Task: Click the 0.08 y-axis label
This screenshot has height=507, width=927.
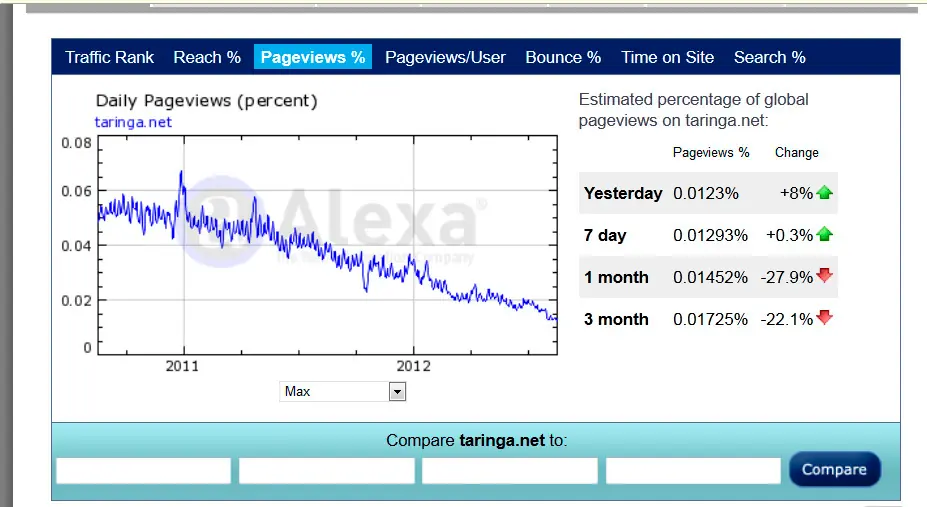Action: point(76,143)
